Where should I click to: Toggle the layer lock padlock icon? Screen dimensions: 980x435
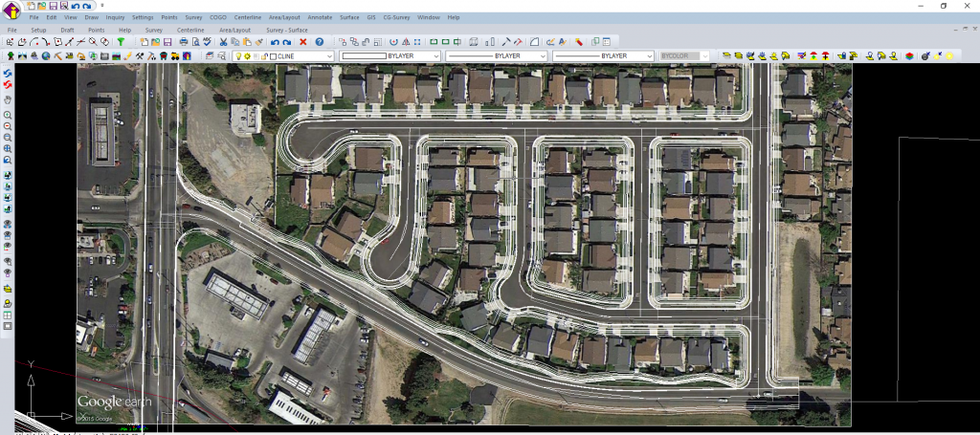pyautogui.click(x=264, y=56)
